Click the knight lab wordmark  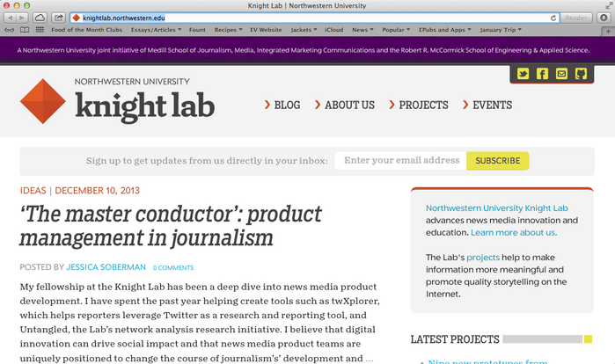pyautogui.click(x=144, y=106)
